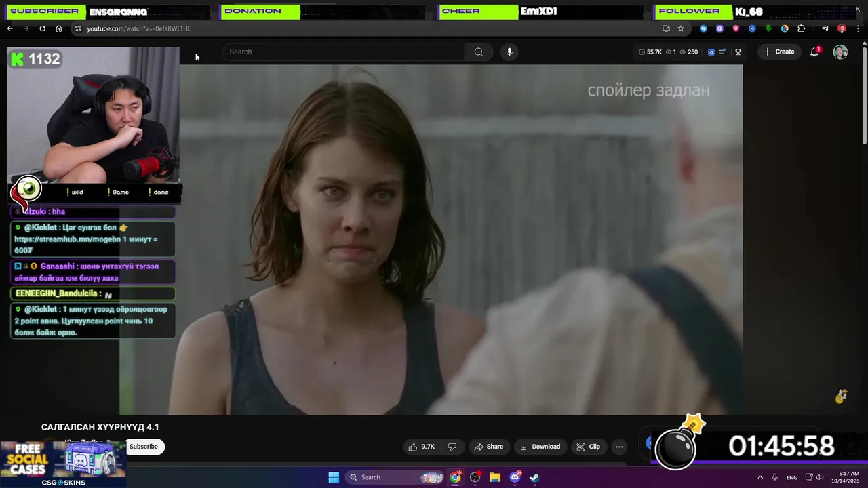Viewport: 868px width, 488px height.
Task: Open the browser home page icon
Action: coord(58,28)
